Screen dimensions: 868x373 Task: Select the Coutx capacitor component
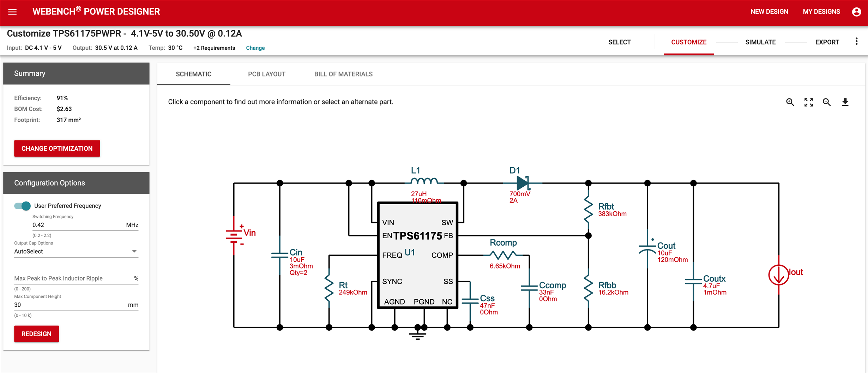(693, 281)
